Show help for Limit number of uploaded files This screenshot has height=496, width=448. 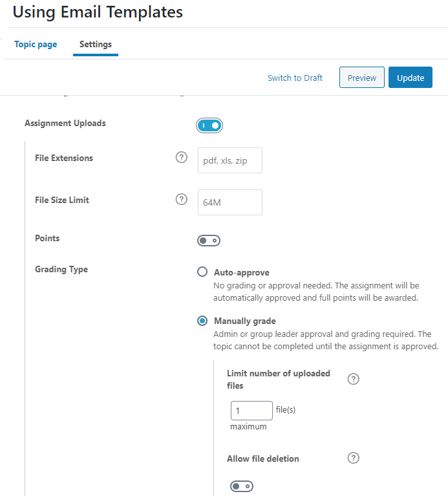pyautogui.click(x=353, y=379)
